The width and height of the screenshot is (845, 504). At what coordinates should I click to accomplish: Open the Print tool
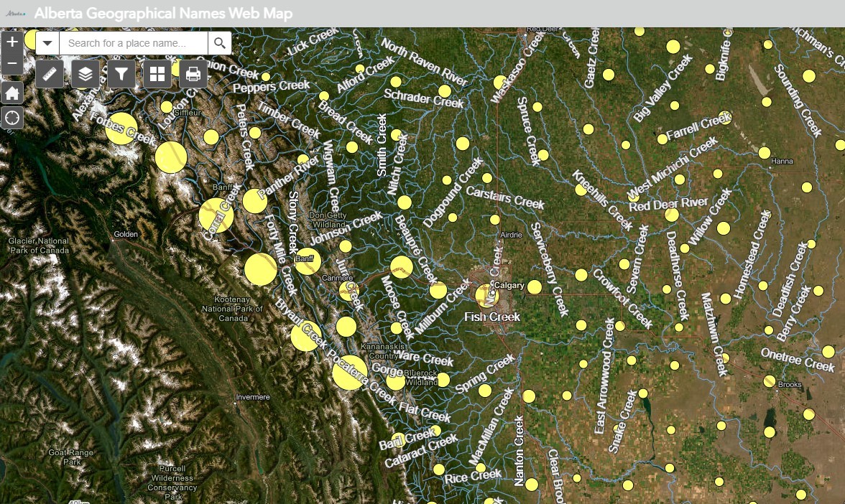click(193, 74)
